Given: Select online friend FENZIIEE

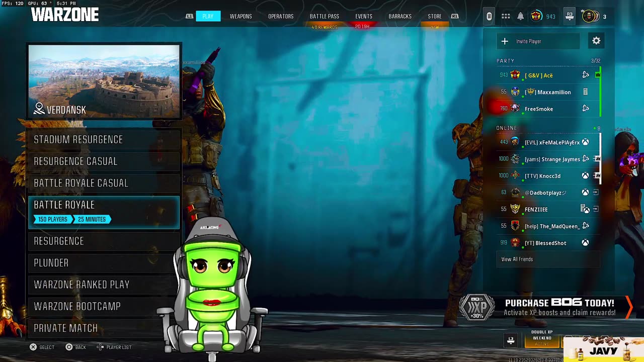Looking at the screenshot, I should click(548, 209).
